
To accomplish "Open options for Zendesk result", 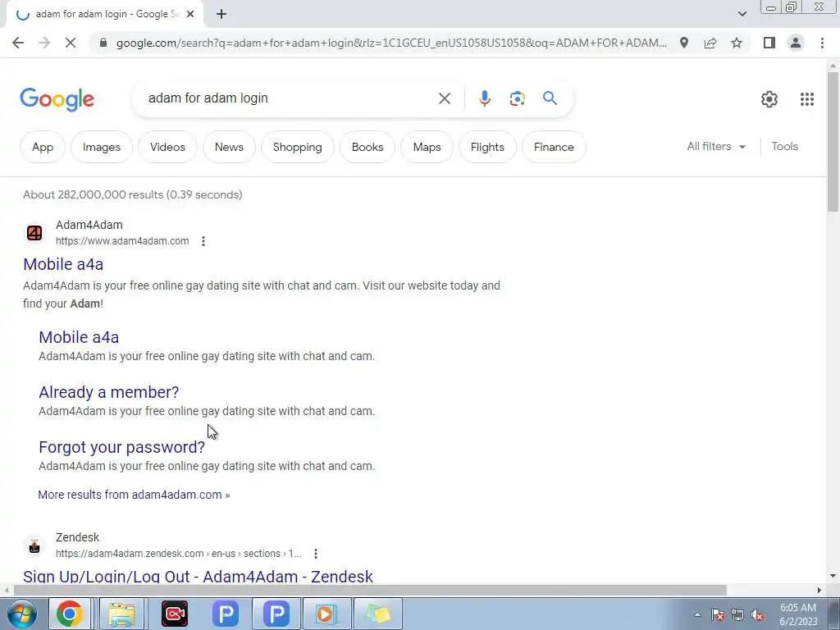I will [316, 554].
